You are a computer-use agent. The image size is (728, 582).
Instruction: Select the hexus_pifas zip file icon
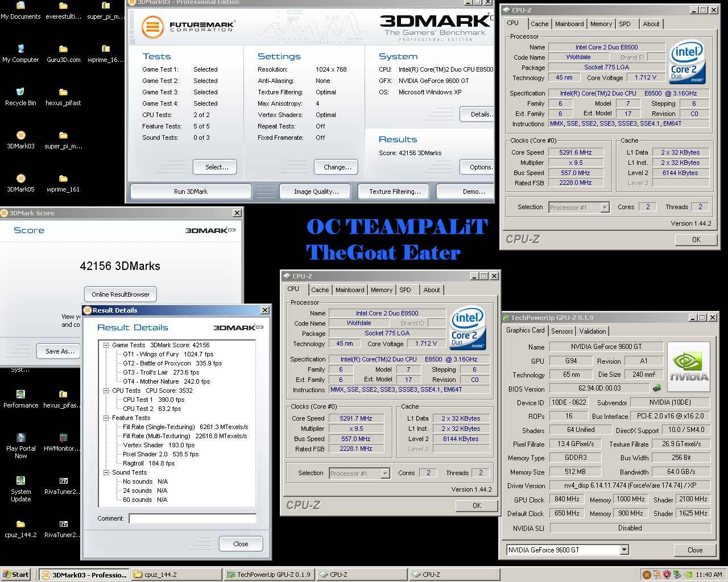(x=63, y=399)
